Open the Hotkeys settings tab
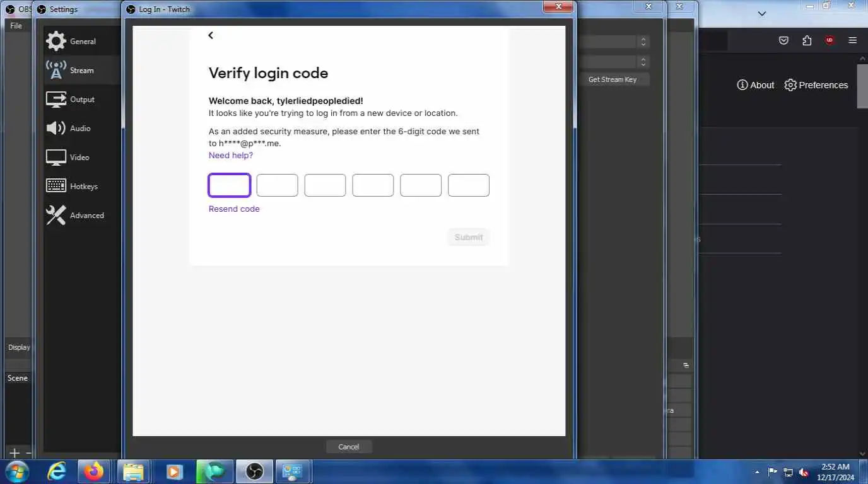Image resolution: width=868 pixels, height=484 pixels. click(82, 187)
